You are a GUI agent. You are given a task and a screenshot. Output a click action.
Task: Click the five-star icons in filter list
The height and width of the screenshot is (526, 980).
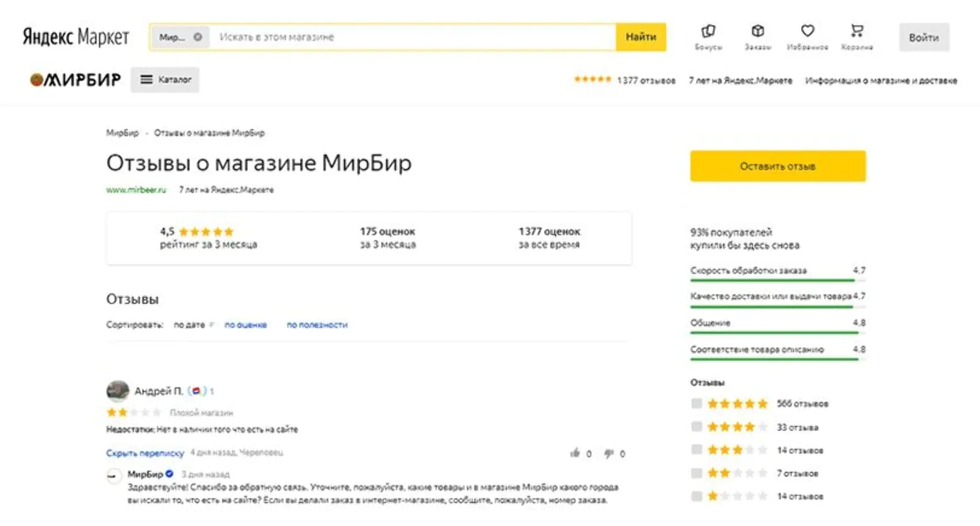pos(737,404)
